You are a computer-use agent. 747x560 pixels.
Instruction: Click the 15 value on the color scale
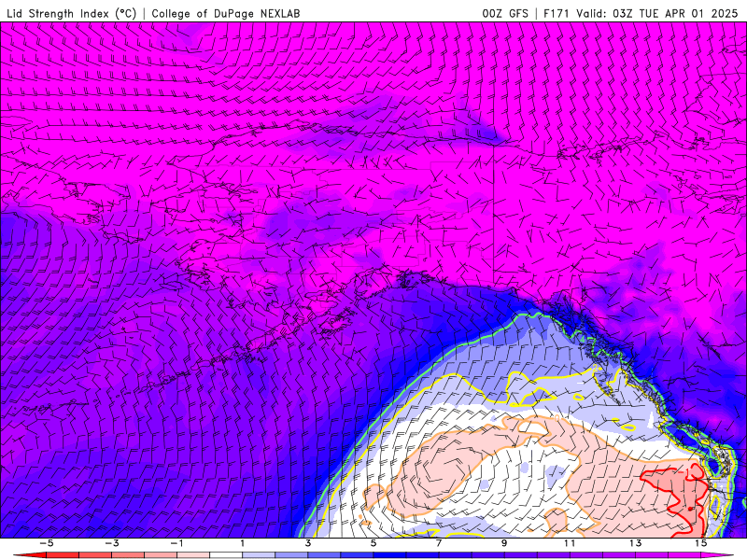(701, 543)
